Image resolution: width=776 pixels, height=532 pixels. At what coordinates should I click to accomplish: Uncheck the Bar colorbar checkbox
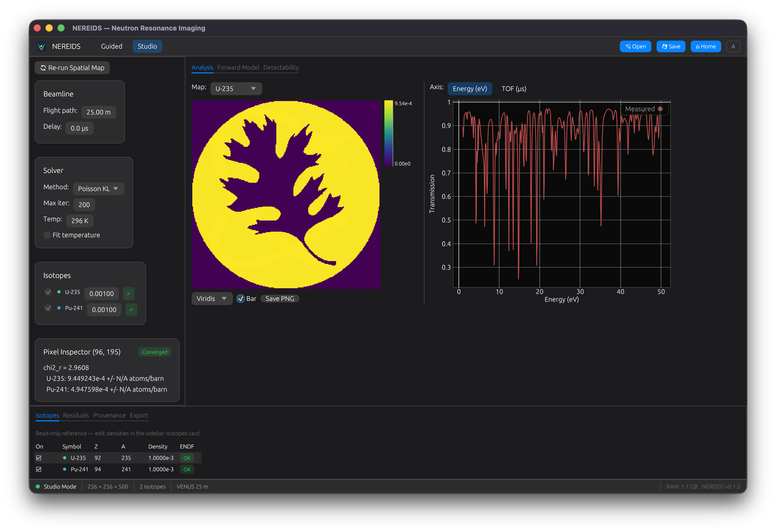tap(240, 299)
